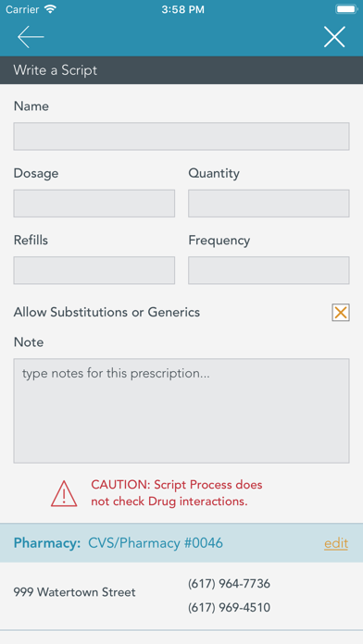Tap the 3:58 PM status bar clock

pos(182,10)
